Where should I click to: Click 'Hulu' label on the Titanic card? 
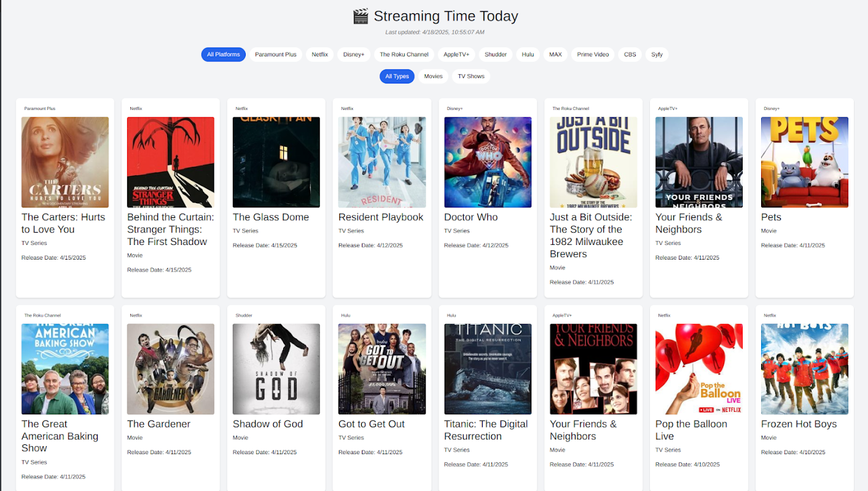coord(452,315)
